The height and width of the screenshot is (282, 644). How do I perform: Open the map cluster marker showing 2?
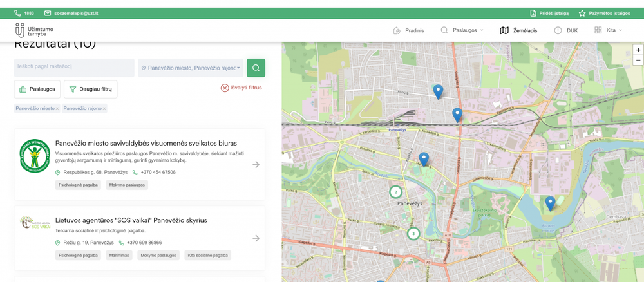point(395,192)
